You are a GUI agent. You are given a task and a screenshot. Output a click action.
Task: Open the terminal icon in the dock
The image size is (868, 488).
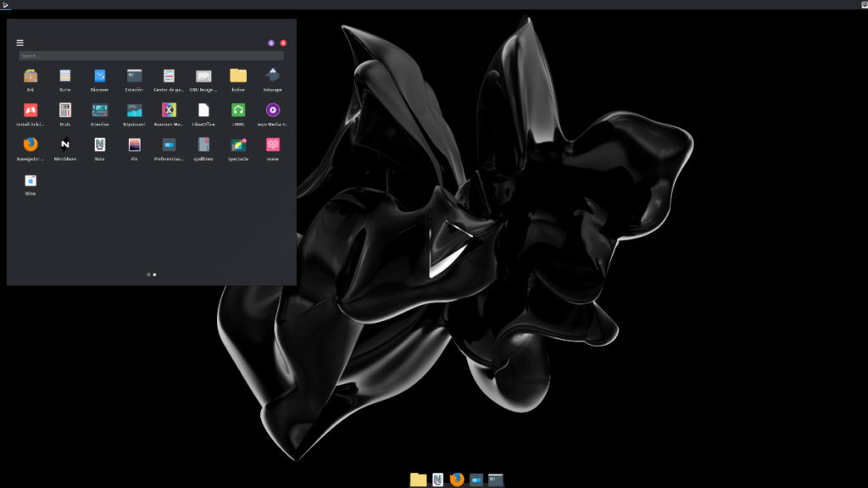[x=495, y=479]
